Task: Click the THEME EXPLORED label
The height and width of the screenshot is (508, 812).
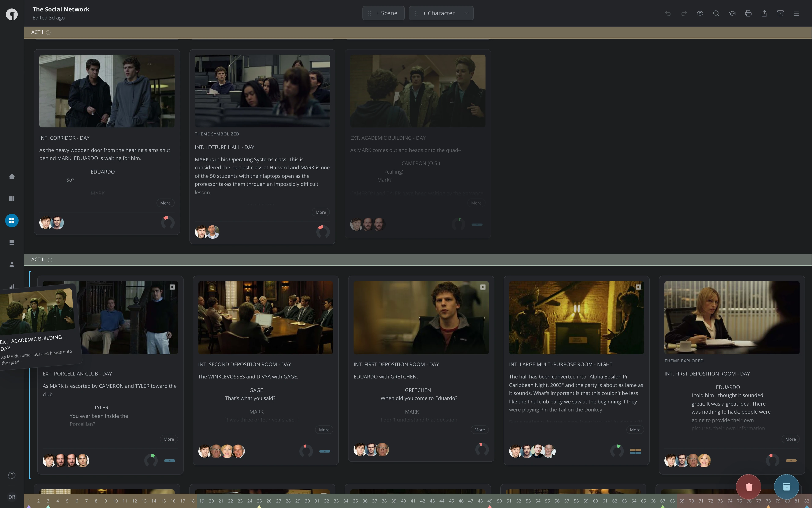Action: pos(684,361)
